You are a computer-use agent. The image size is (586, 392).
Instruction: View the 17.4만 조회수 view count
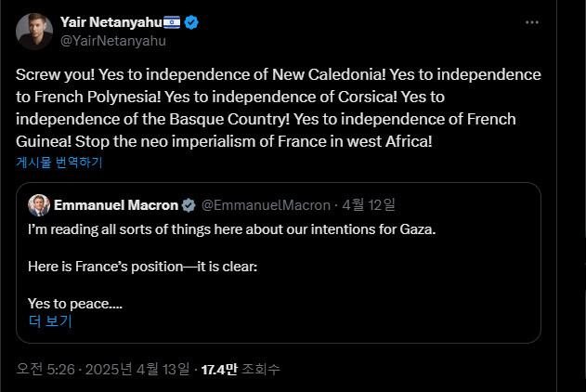[241, 370]
